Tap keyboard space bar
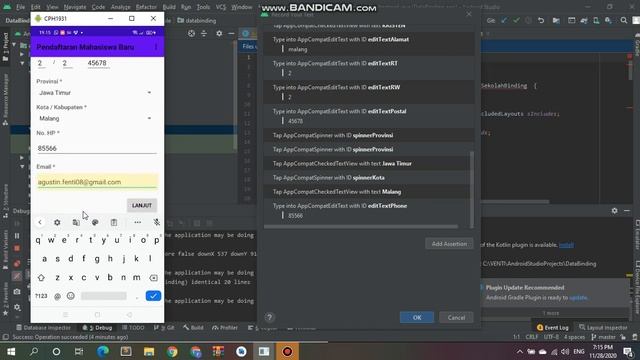Image resolution: width=640 pixels, height=360 pixels. pos(104,296)
